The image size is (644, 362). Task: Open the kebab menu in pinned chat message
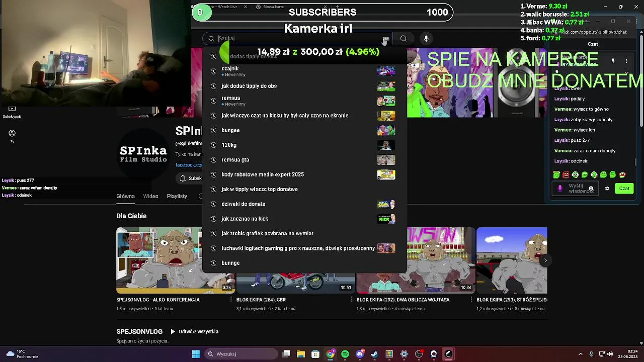626,61
